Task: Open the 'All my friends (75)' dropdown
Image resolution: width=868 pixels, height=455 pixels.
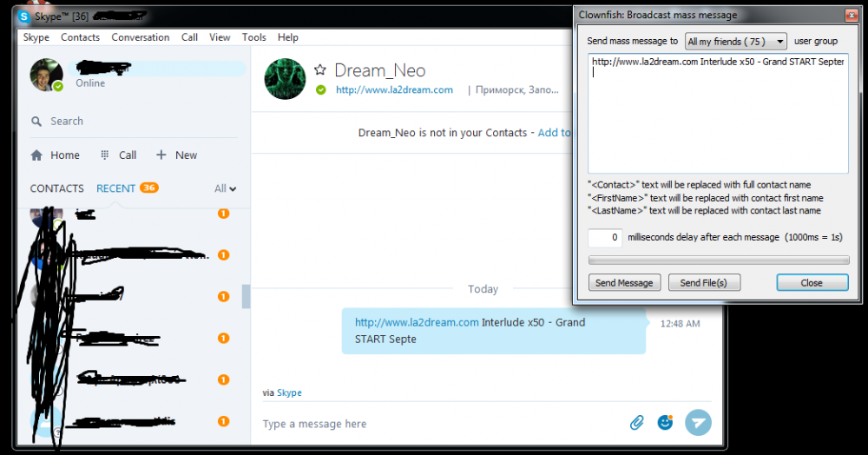Action: 735,42
